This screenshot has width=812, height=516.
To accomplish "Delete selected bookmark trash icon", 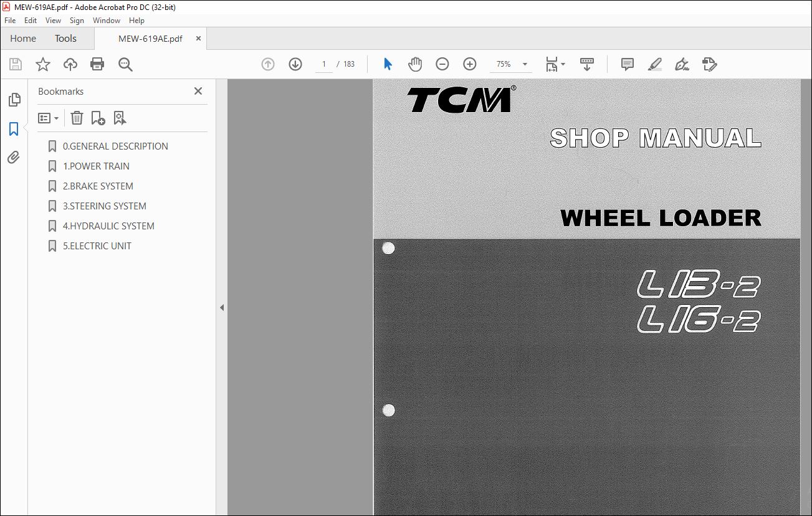I will point(77,118).
